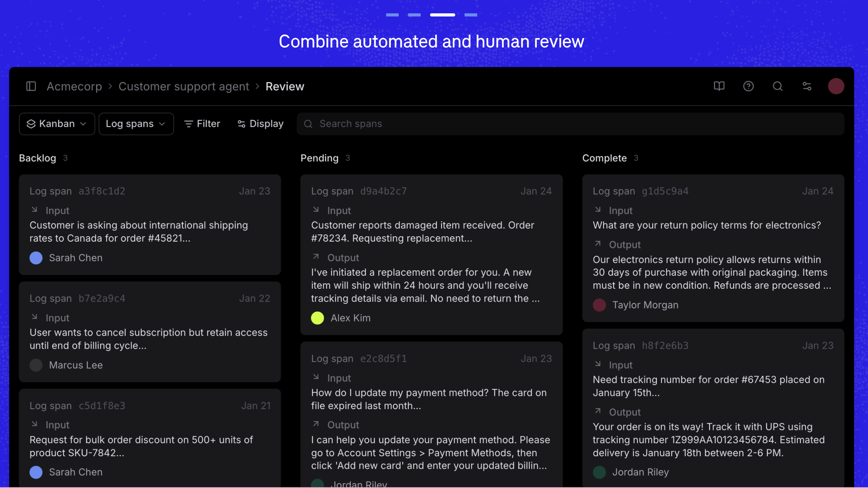Click the Kanban layers icon
This screenshot has width=868, height=488.
coord(32,124)
